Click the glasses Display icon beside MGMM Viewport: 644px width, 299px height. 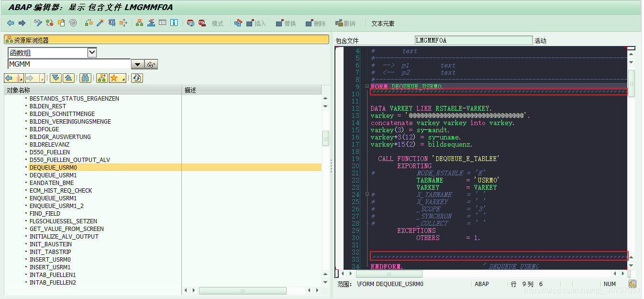point(152,64)
